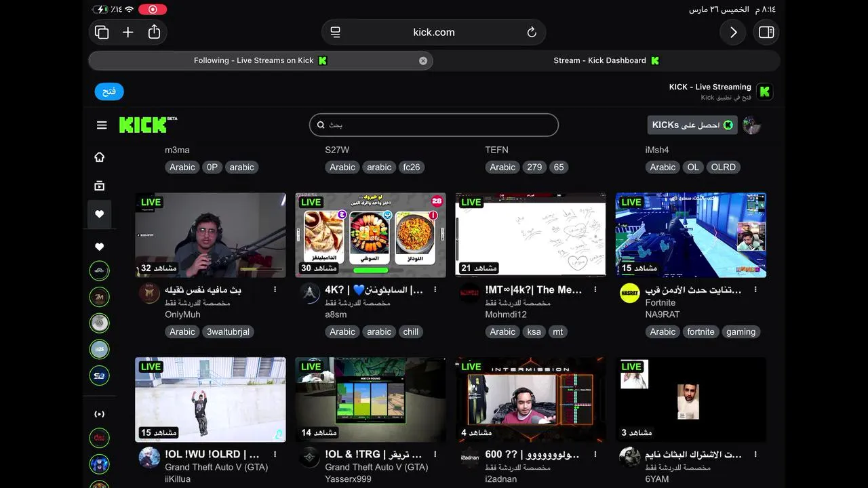Viewport: 868px width, 488px height.
Task: Open options menu for NA9RAT stream
Action: pos(755,289)
